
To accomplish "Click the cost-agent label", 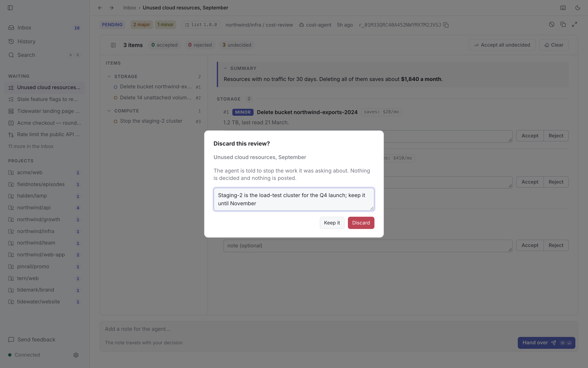I will 315,25.
